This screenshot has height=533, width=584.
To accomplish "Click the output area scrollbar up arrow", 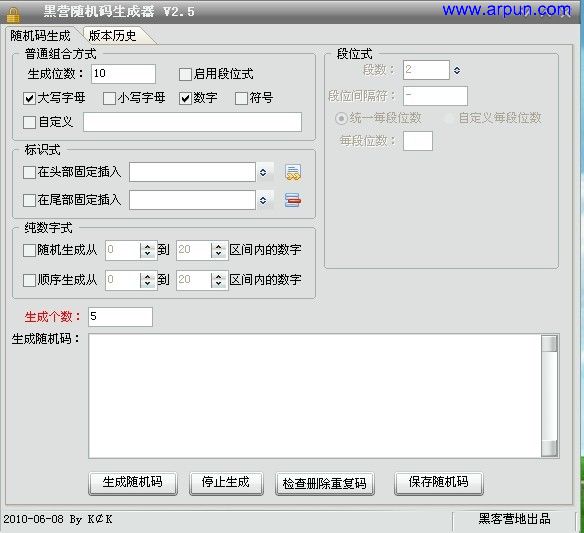I will [x=549, y=343].
